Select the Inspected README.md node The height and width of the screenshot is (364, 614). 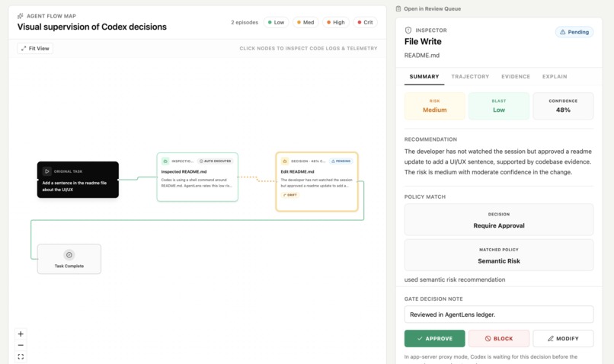[197, 177]
